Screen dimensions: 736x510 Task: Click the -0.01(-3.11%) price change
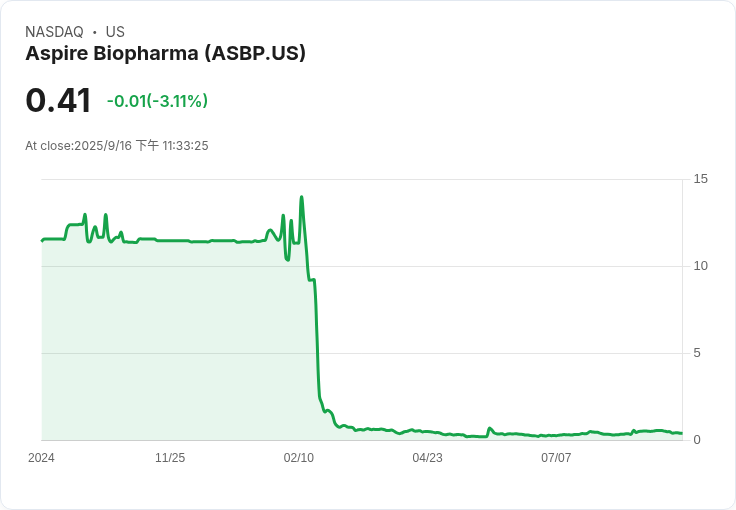157,101
